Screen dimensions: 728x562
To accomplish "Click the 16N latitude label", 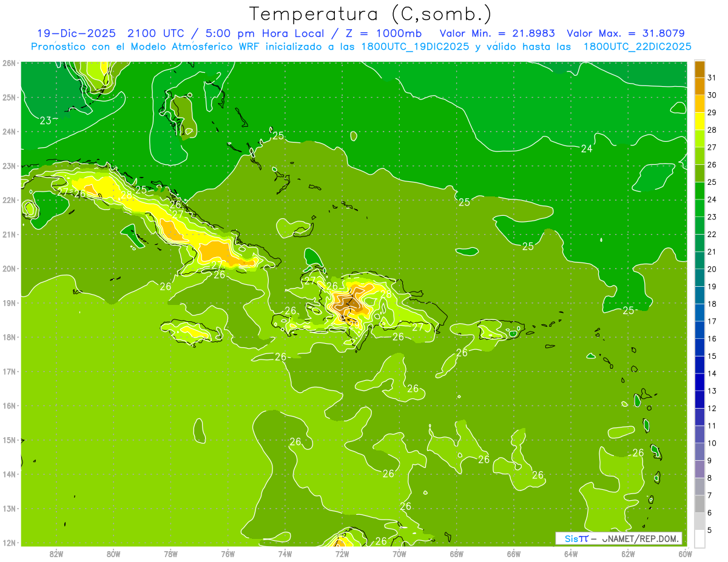I will (9, 406).
